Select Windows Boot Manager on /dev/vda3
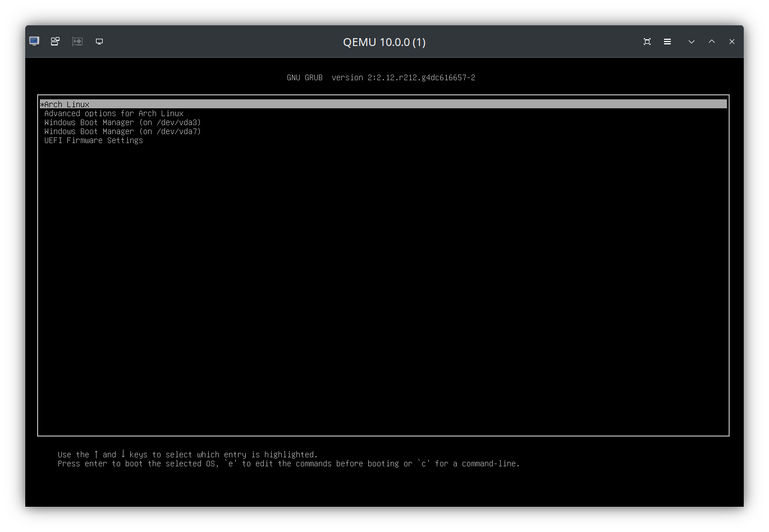 click(122, 122)
